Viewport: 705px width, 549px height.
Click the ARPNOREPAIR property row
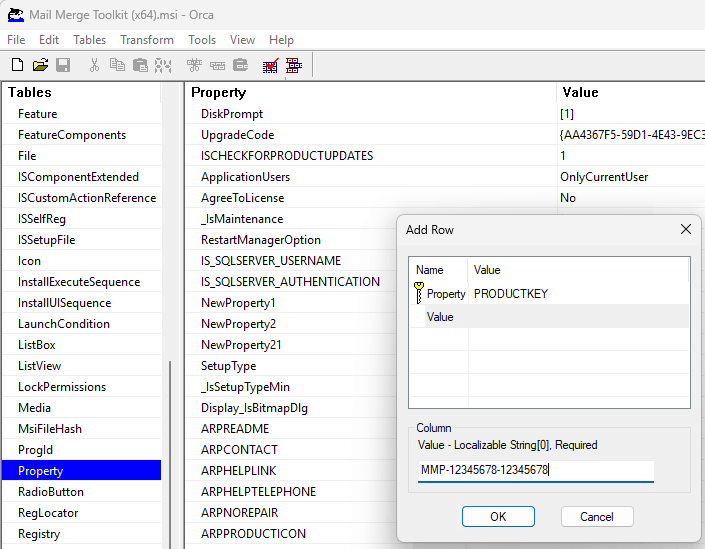(291, 513)
